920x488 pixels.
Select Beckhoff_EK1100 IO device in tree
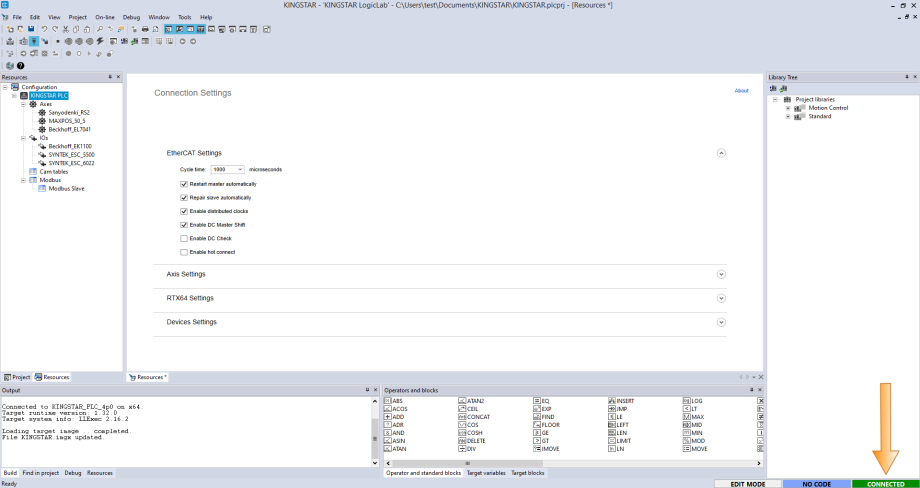[70, 146]
